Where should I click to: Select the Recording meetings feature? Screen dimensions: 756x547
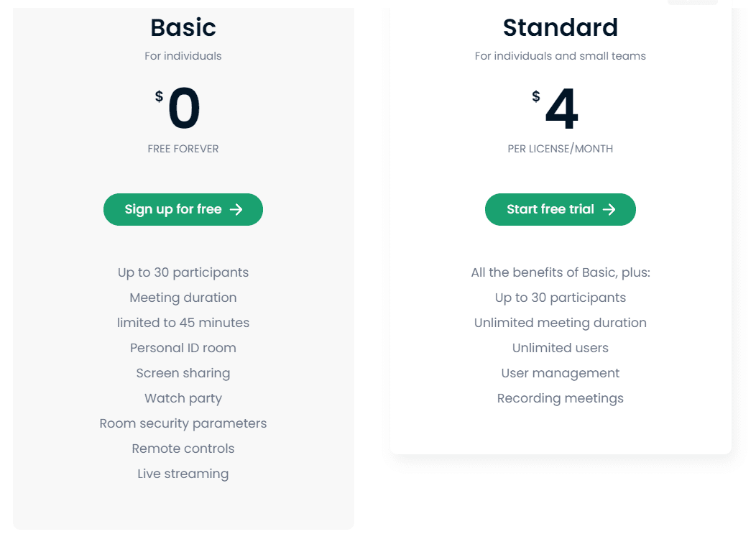click(561, 398)
